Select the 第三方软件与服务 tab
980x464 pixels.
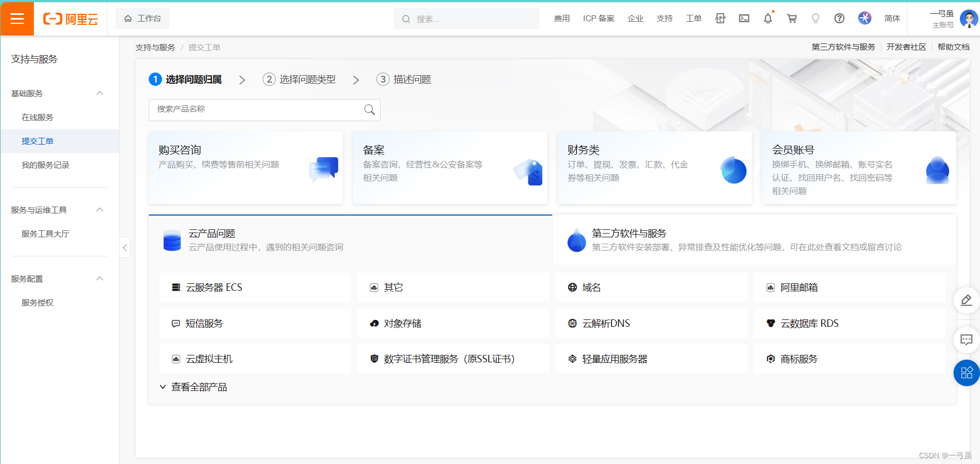tap(754, 240)
